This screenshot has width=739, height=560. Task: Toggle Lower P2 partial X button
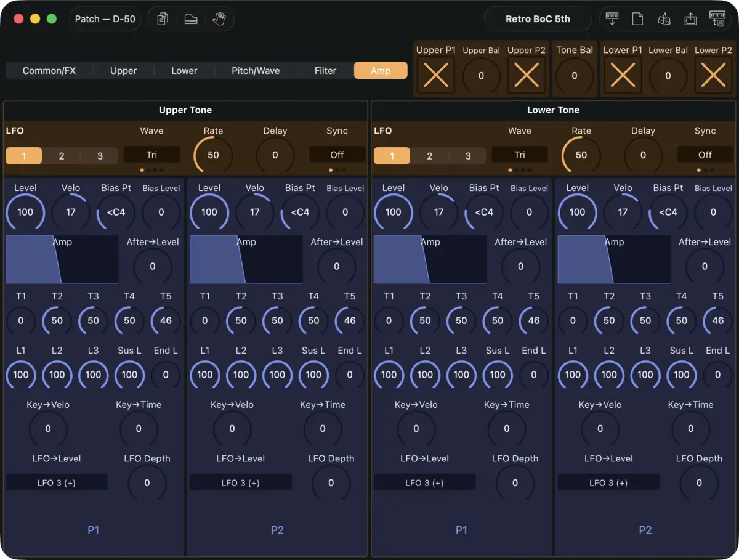tap(713, 76)
